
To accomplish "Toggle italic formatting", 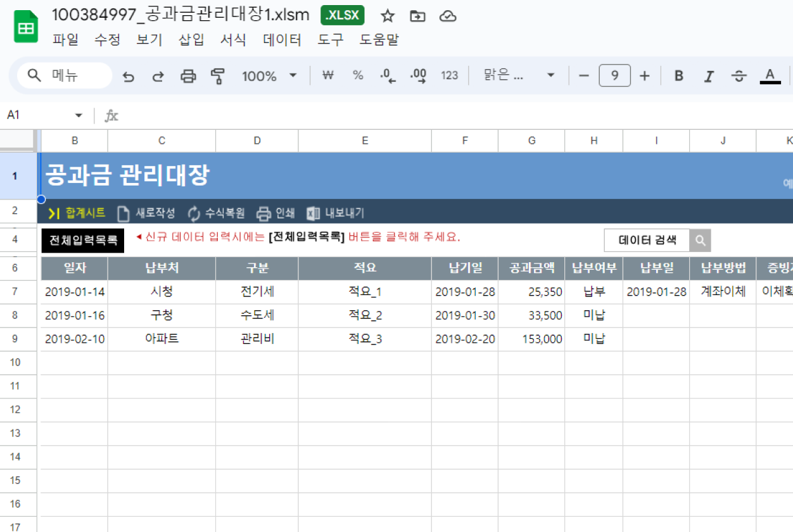I will pos(709,76).
